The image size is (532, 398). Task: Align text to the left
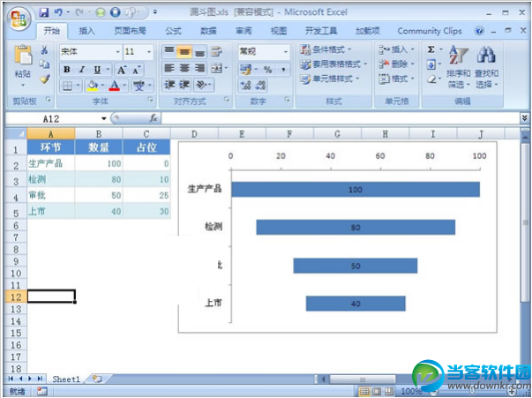point(169,69)
